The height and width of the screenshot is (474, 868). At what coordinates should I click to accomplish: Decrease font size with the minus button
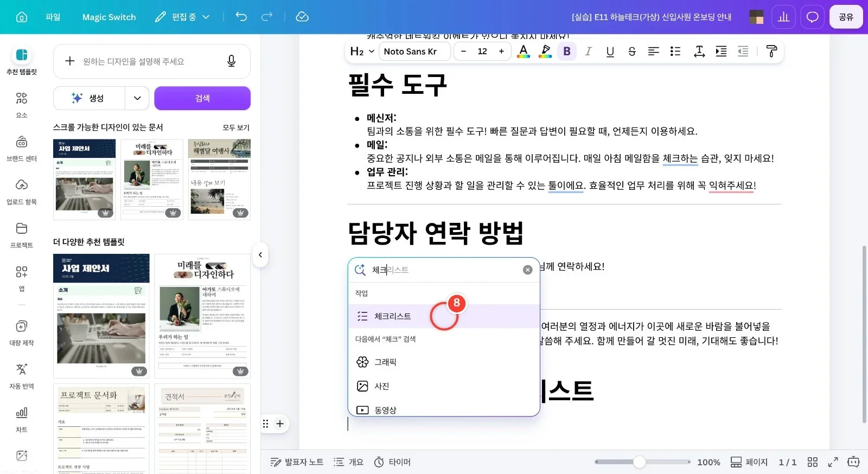coord(463,51)
